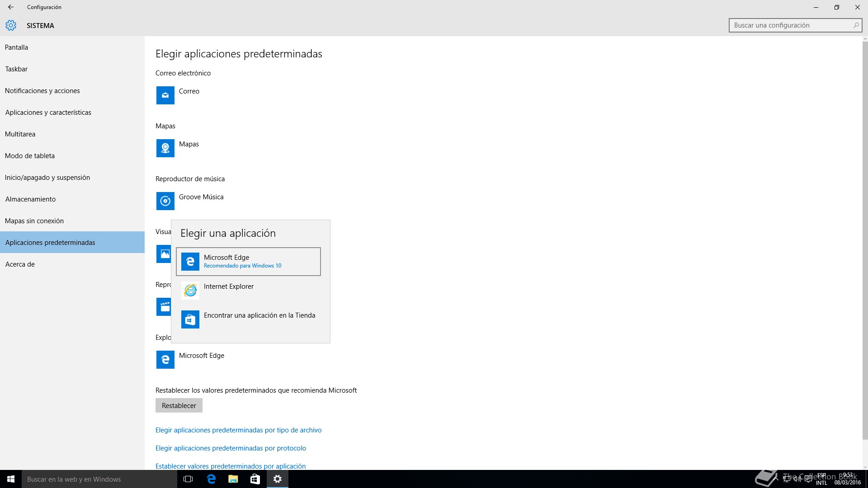Open the Store from taskbar
This screenshot has width=868, height=488.
click(x=255, y=479)
